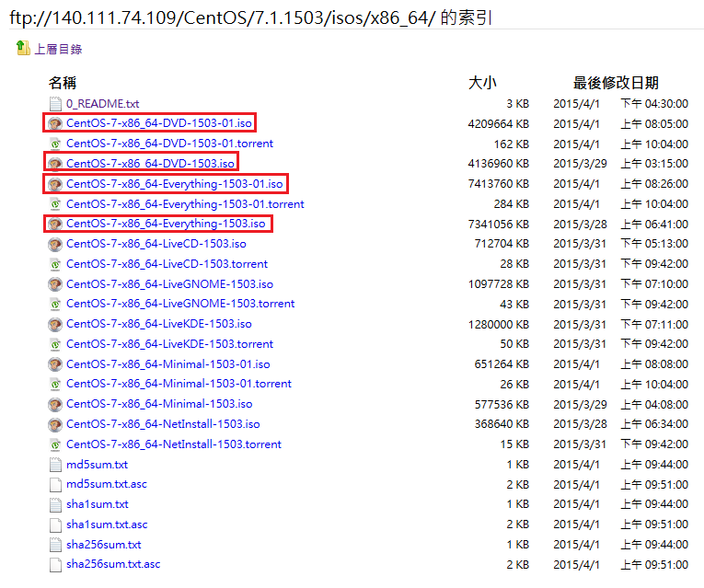The width and height of the screenshot is (704, 588).
Task: Download CentOS-7-x86_64-Everything-1503.iso
Action: coord(166,224)
